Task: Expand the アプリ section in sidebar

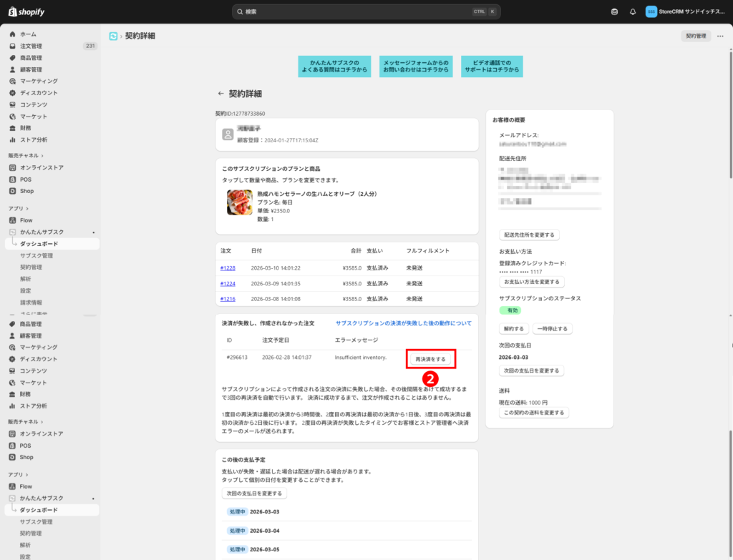Action: point(26,208)
